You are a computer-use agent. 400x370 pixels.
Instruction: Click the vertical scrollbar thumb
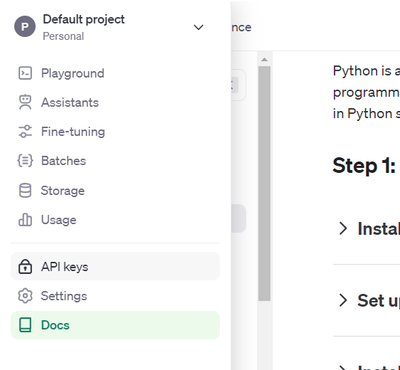(264, 183)
